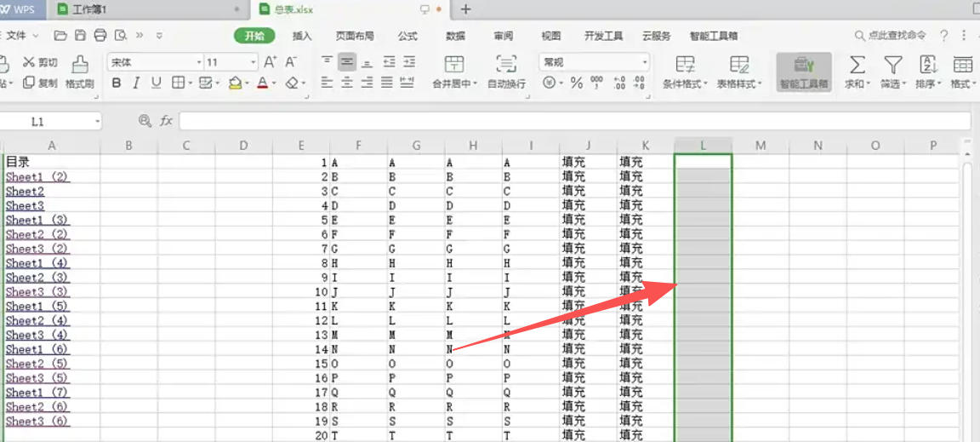Click the Save icon in quick access toolbar
Viewport: 980px width, 442px height.
[x=80, y=36]
